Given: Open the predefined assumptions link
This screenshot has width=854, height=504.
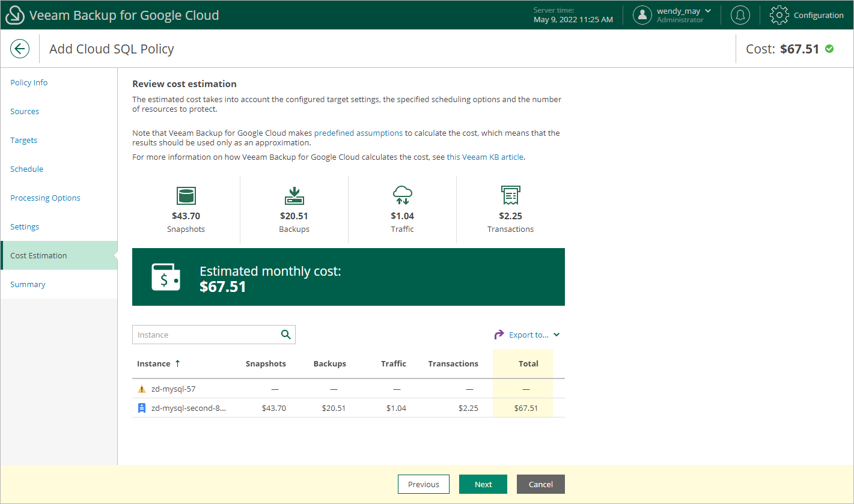Looking at the screenshot, I should [358, 133].
